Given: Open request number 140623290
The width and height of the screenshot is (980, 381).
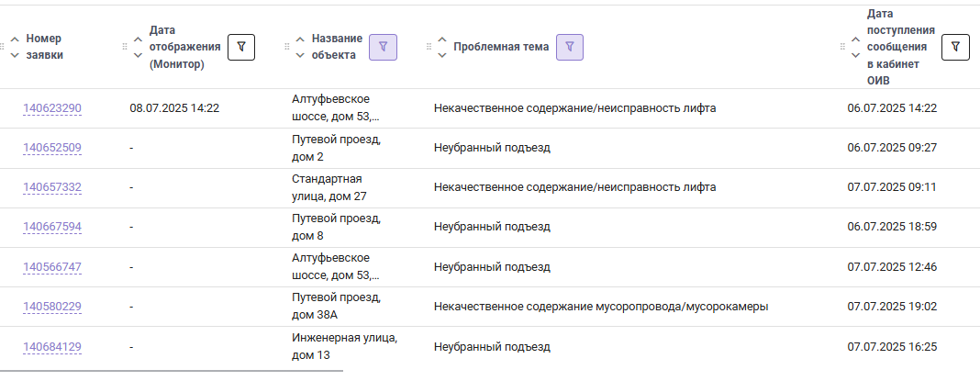Looking at the screenshot, I should 52,108.
